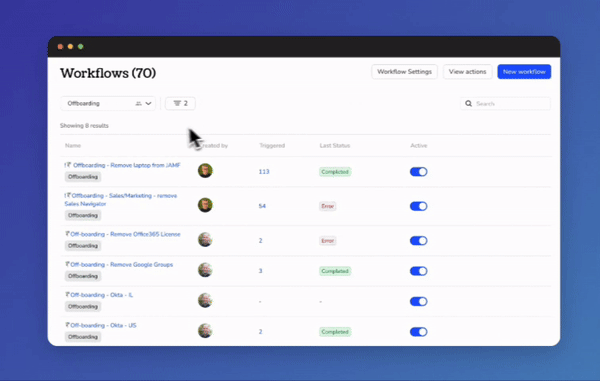Open the Offboarding view dropdown
This screenshot has width=600, height=381.
[108, 103]
